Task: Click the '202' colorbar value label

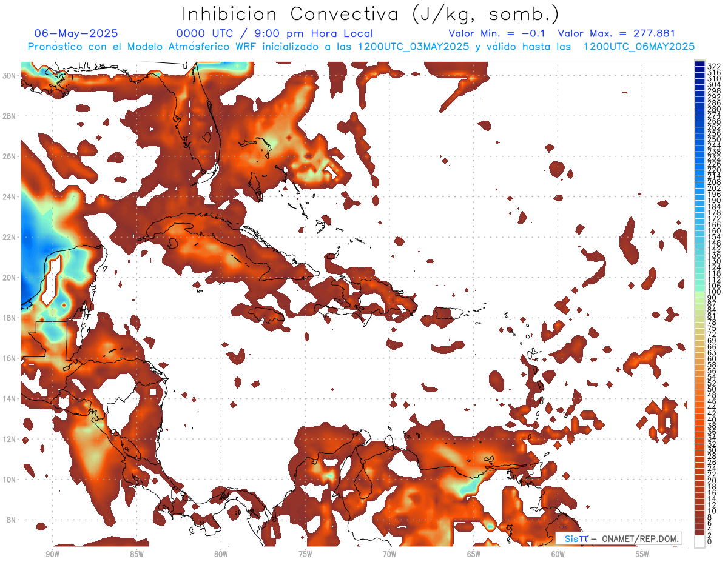Action: click(714, 188)
